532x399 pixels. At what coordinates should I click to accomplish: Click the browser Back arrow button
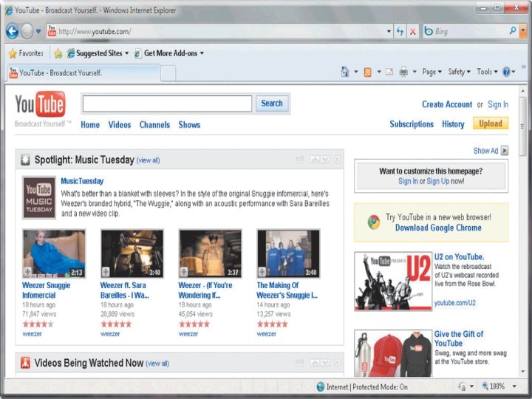coord(13,31)
